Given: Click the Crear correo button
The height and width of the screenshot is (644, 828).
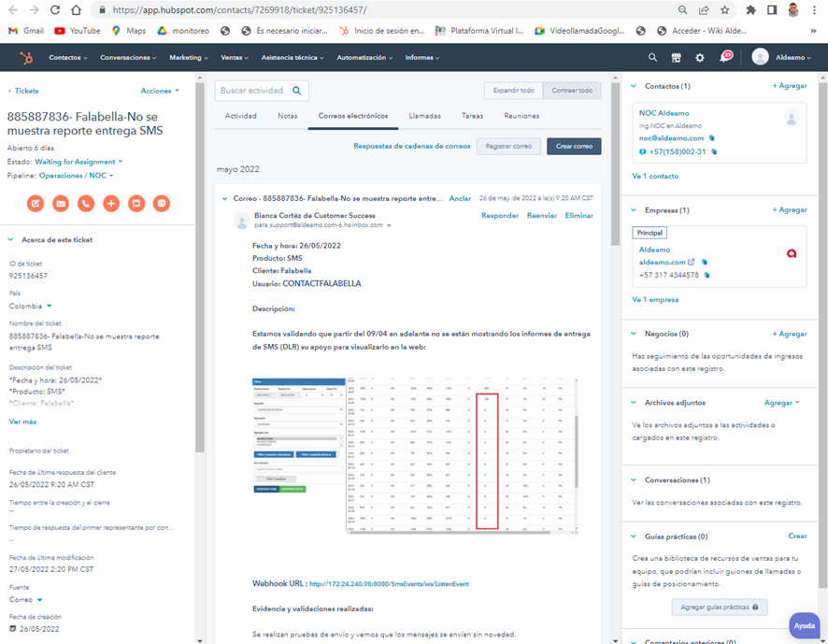Looking at the screenshot, I should pos(574,147).
